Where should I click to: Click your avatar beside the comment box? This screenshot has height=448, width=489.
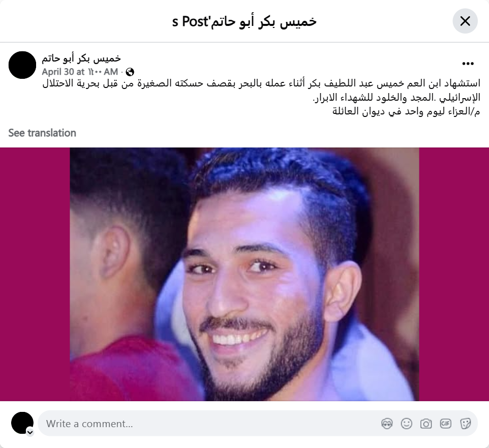click(x=22, y=423)
